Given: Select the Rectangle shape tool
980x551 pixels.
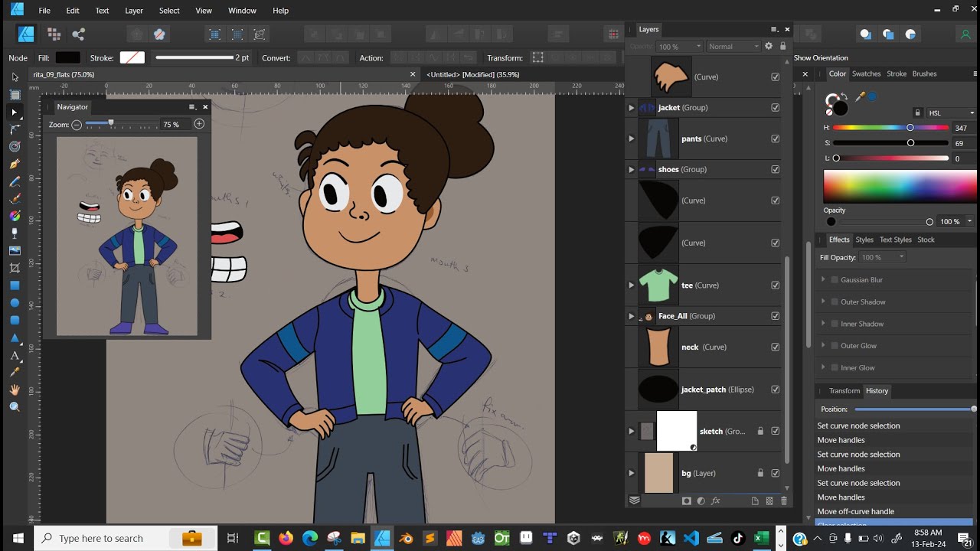Looking at the screenshot, I should pyautogui.click(x=15, y=285).
